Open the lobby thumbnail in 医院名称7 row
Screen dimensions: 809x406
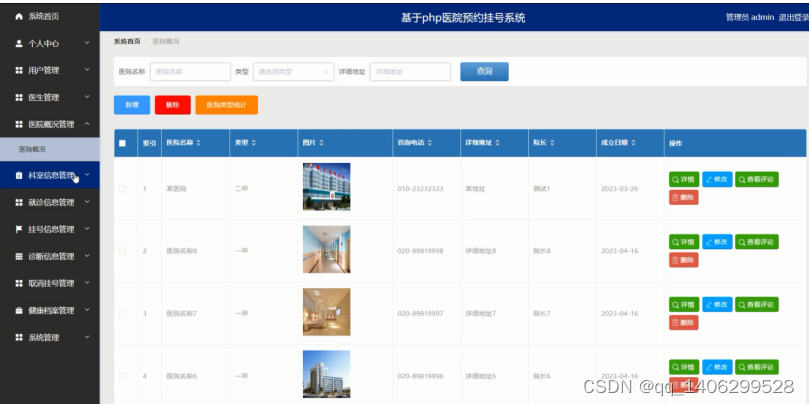tap(327, 312)
